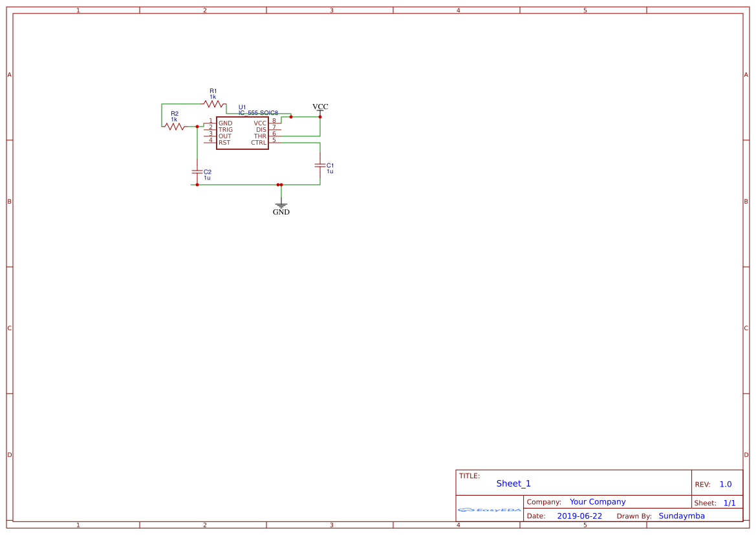This screenshot has width=756, height=535.
Task: Click the wire junction above pin 8
Action: [291, 118]
